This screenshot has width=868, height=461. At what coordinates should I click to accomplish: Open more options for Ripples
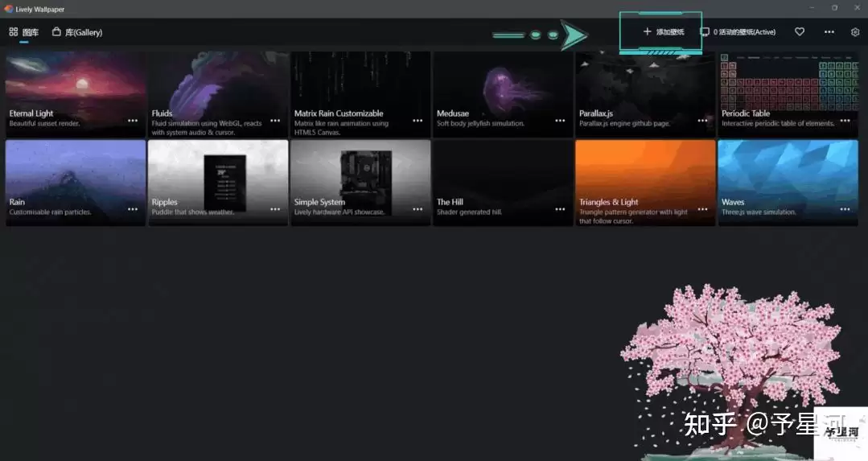275,209
